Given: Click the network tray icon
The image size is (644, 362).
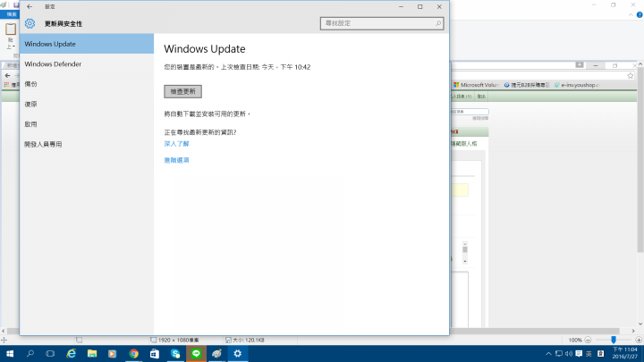Looking at the screenshot, I should click(x=558, y=353).
